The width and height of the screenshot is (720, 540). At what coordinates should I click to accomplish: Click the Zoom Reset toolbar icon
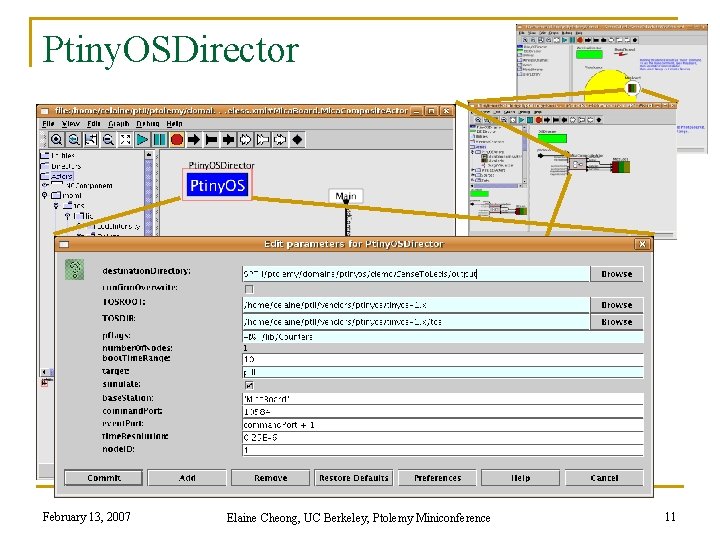(x=73, y=139)
